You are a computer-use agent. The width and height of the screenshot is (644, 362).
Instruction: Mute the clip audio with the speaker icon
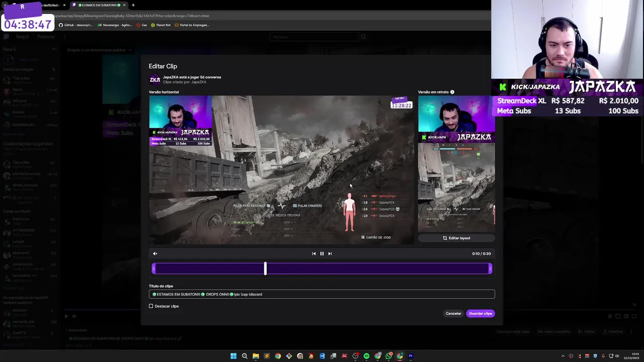(x=155, y=253)
